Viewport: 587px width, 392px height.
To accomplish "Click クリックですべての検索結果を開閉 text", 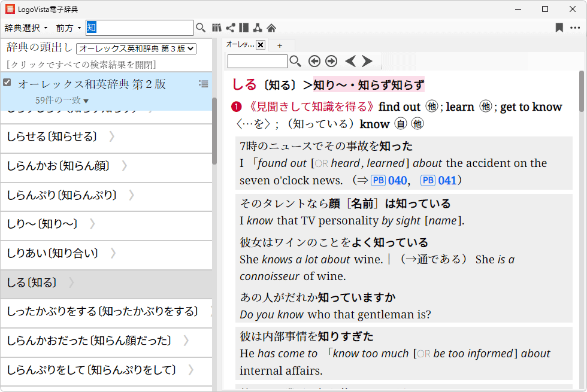I will 81,65.
